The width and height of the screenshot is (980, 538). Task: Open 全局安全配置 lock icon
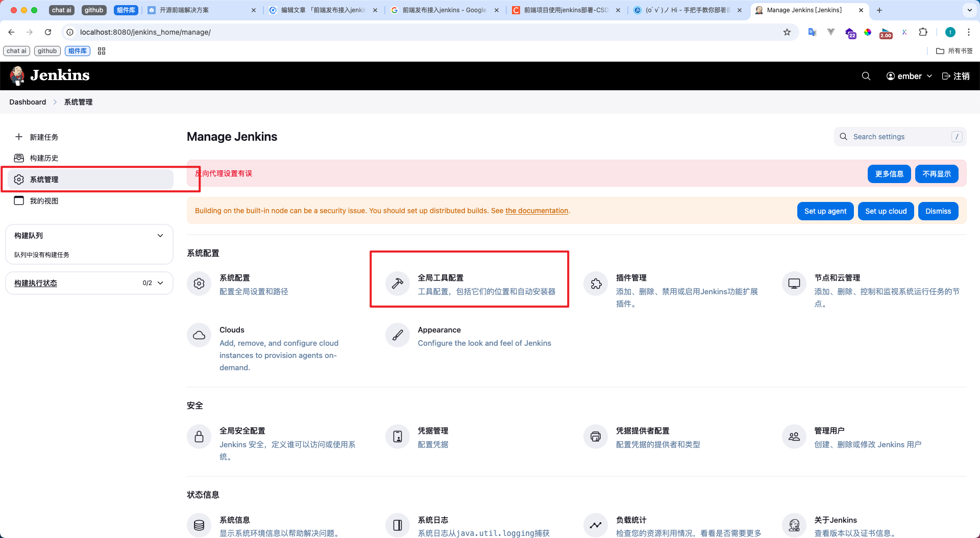(x=199, y=437)
